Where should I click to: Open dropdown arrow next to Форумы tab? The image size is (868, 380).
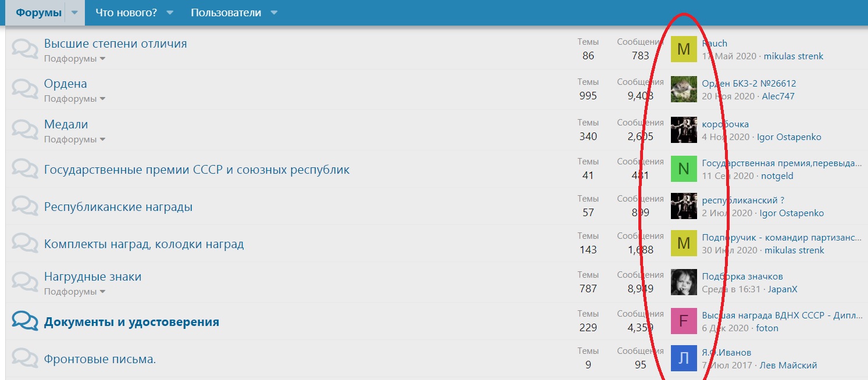75,13
